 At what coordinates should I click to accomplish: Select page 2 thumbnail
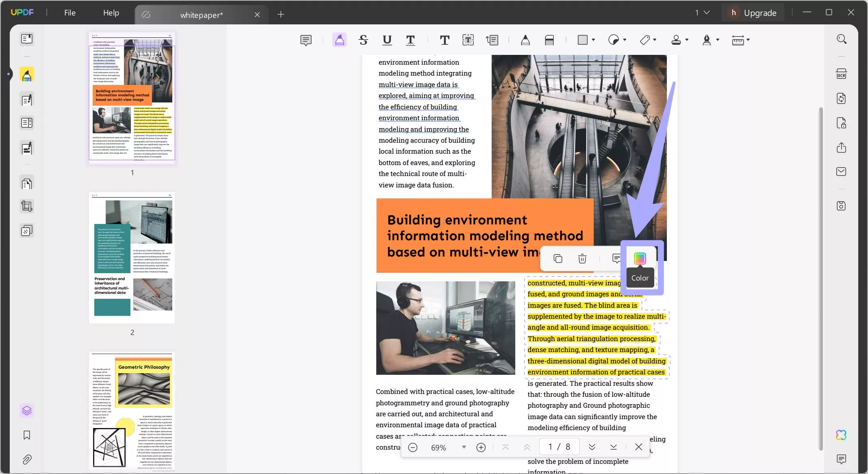(x=132, y=258)
